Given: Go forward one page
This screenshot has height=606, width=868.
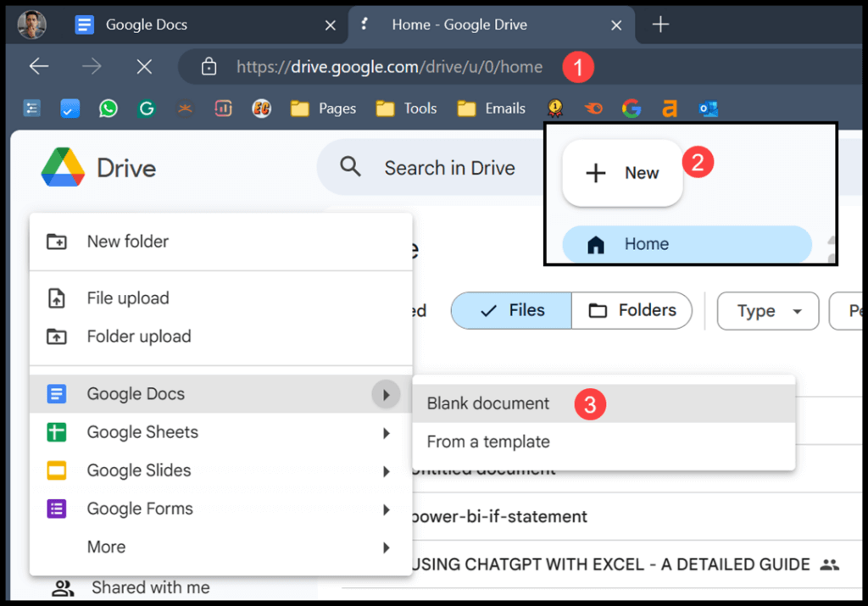Looking at the screenshot, I should (92, 66).
